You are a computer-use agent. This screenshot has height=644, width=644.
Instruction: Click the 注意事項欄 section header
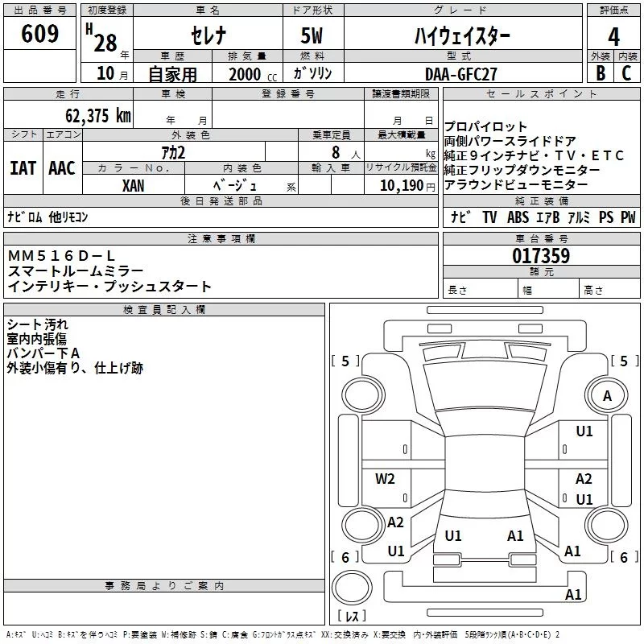221,238
